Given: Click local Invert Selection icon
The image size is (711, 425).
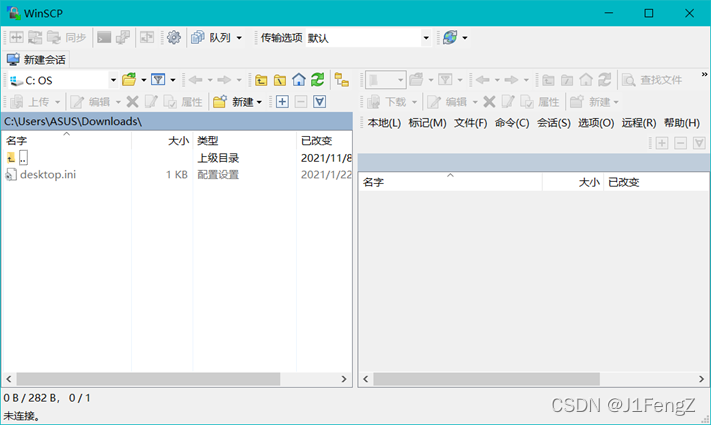Looking at the screenshot, I should tap(319, 102).
